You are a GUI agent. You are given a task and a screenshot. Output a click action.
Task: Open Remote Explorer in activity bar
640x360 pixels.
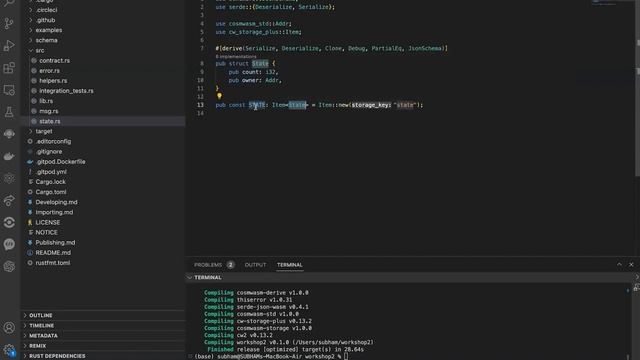point(9,90)
